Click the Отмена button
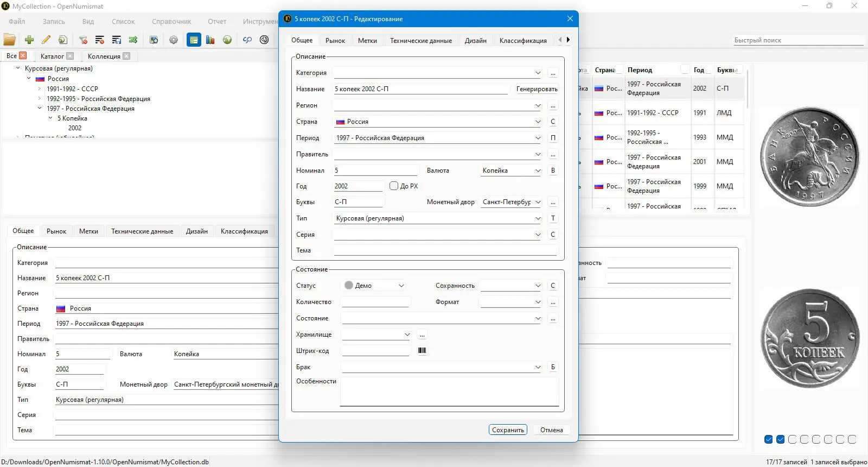The image size is (868, 467). pos(552,430)
